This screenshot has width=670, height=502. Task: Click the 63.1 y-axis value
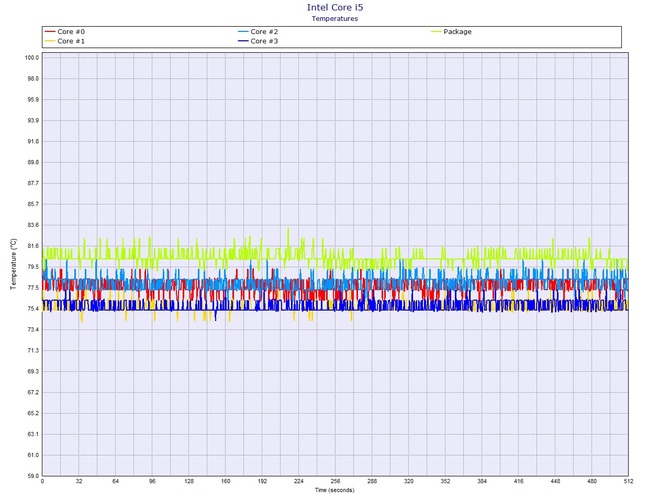click(x=33, y=434)
